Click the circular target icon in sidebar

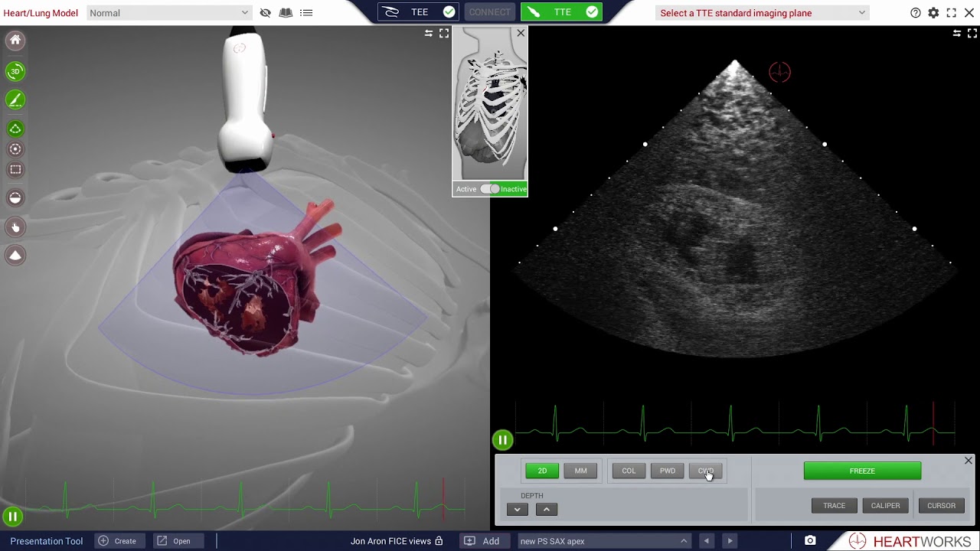15,149
